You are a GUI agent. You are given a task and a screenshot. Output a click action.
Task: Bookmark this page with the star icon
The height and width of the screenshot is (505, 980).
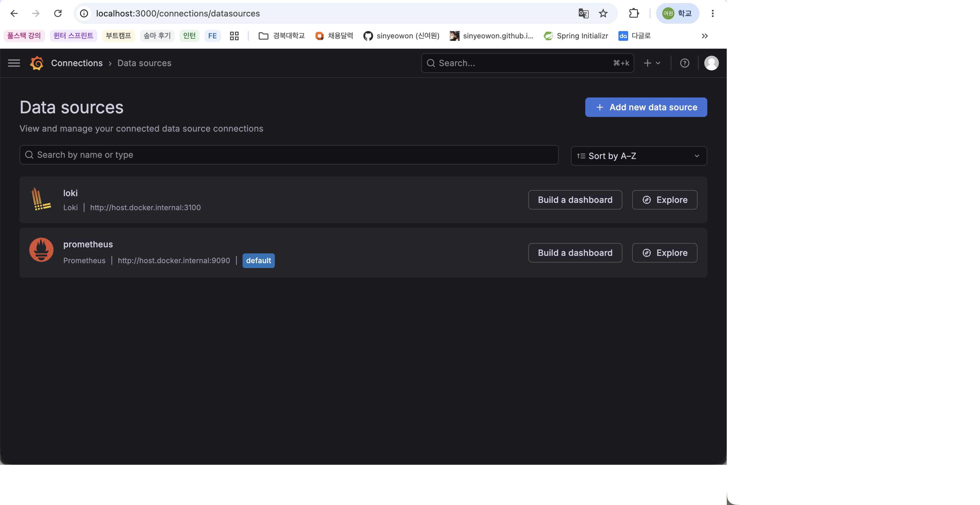(603, 14)
